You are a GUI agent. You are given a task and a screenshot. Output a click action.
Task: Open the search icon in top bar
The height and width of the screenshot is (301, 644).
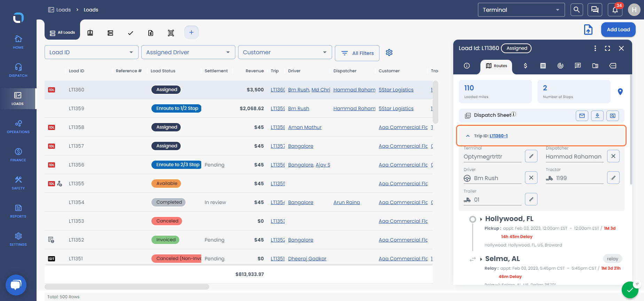click(576, 10)
